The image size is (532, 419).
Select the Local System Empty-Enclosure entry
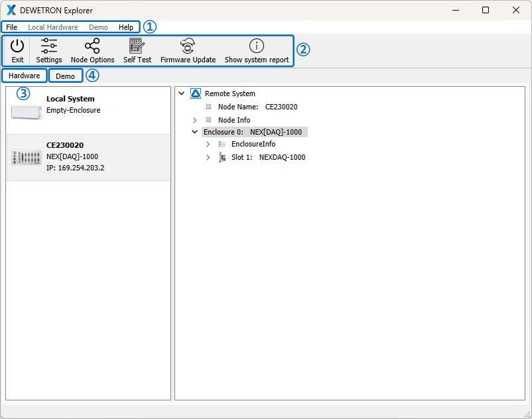[x=88, y=111]
